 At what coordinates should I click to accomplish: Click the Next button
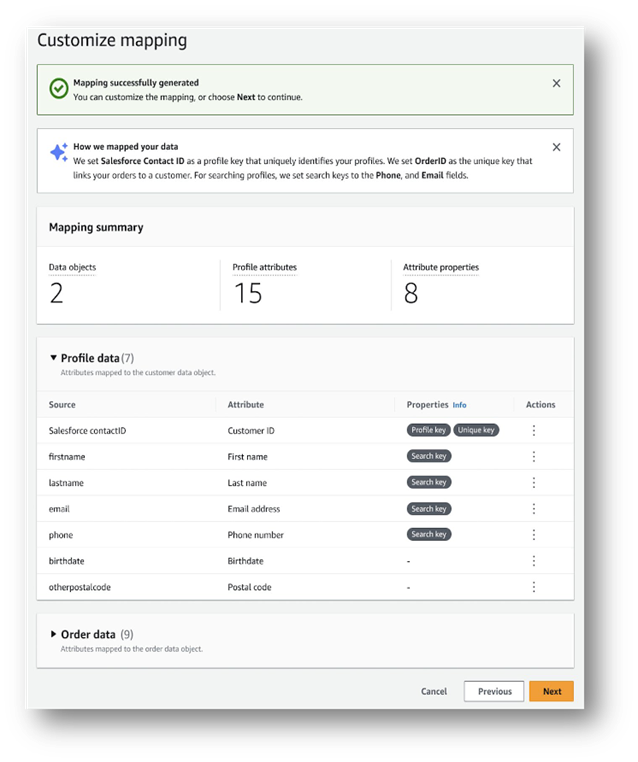pyautogui.click(x=552, y=691)
